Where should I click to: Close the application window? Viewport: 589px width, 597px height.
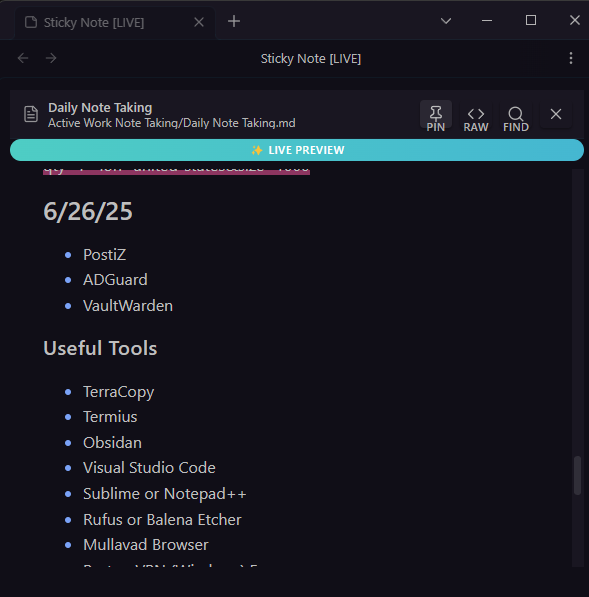tap(575, 21)
